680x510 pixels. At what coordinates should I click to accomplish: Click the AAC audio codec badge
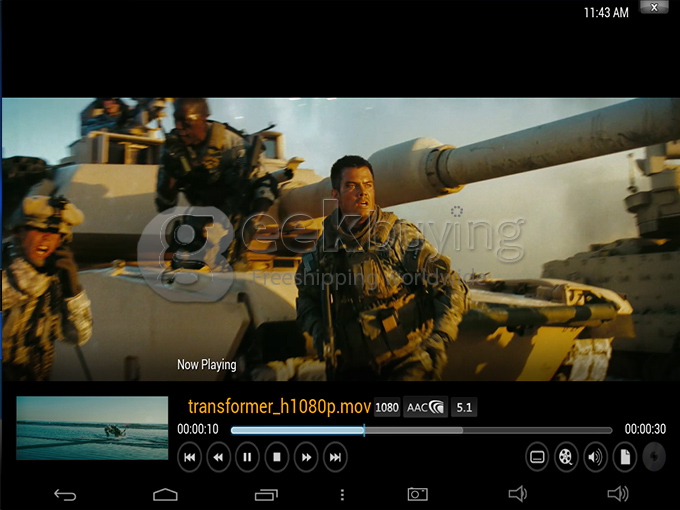point(425,407)
